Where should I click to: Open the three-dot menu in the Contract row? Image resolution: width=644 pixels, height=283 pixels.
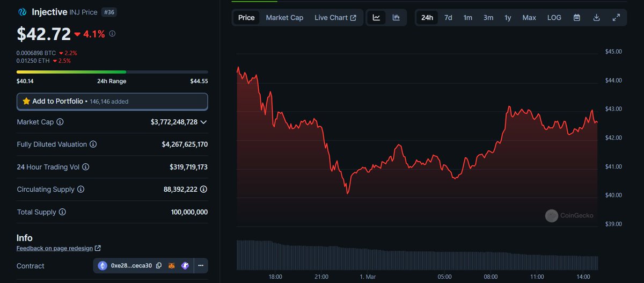(x=201, y=266)
